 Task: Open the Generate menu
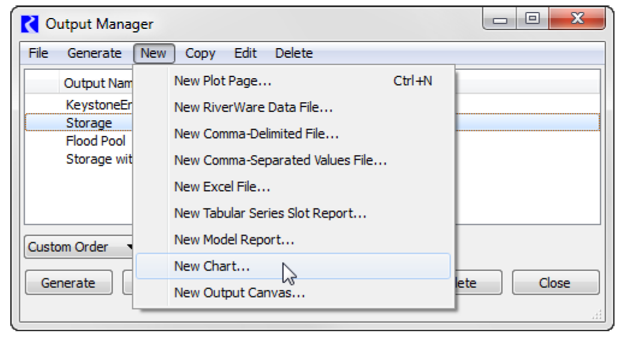pyautogui.click(x=94, y=53)
